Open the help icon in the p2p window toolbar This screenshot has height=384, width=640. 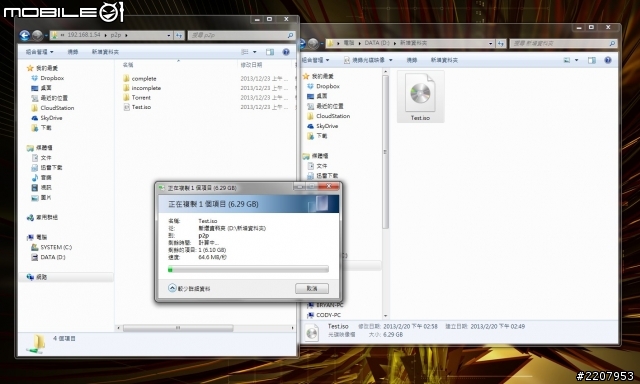(x=286, y=52)
